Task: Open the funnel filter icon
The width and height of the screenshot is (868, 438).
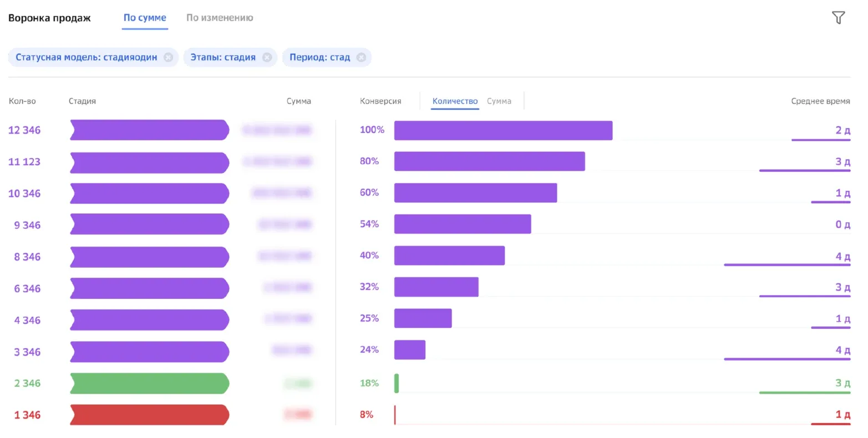Action: (x=838, y=18)
